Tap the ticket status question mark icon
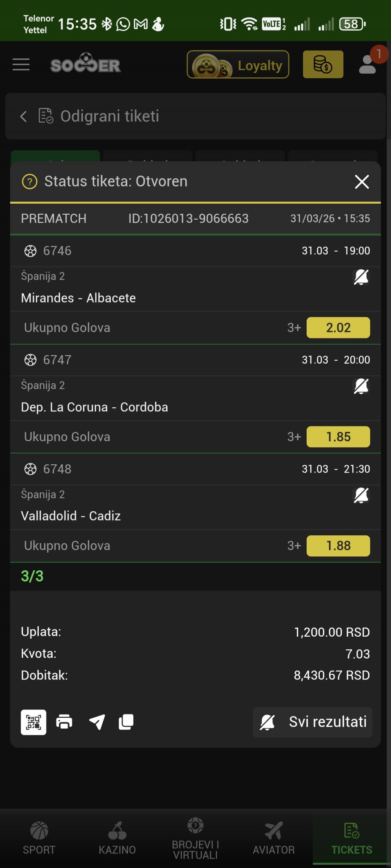The width and height of the screenshot is (391, 868). click(30, 182)
